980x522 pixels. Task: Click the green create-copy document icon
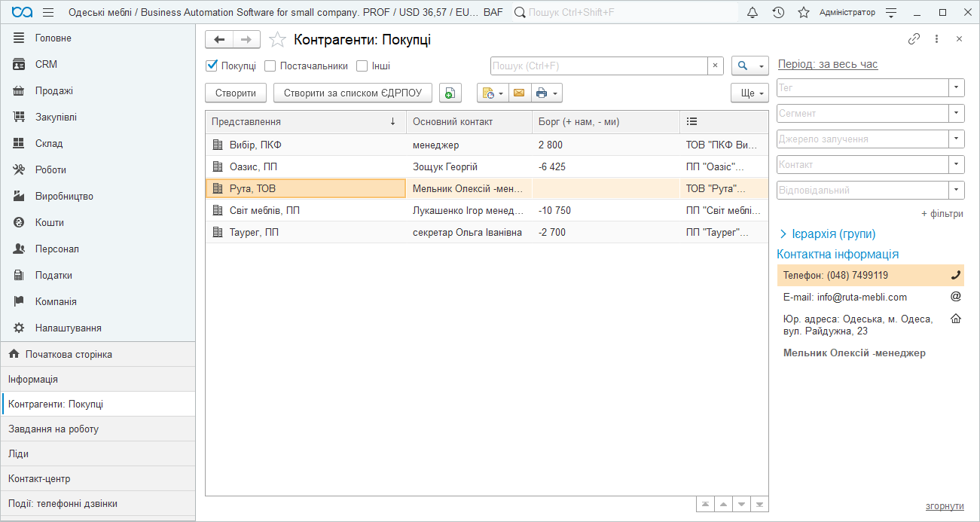click(x=450, y=93)
